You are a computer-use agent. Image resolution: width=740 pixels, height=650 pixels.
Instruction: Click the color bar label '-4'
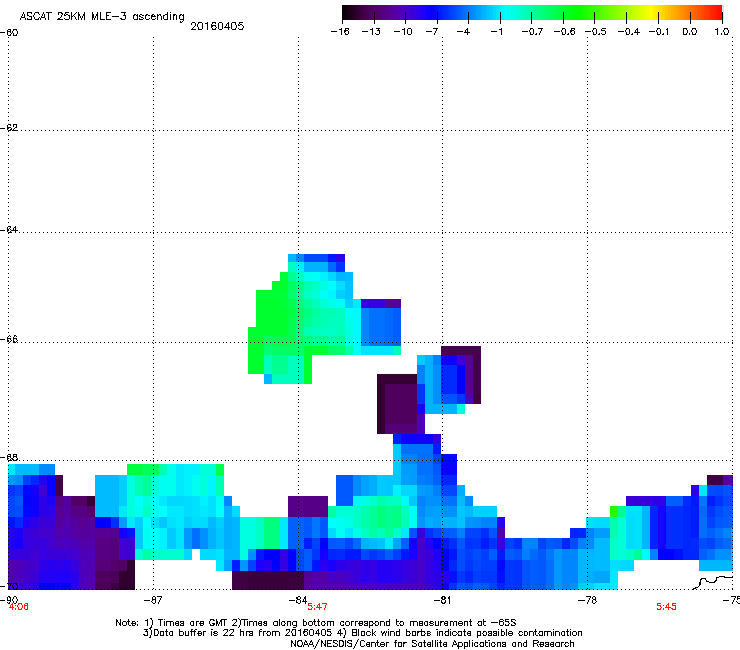[463, 32]
